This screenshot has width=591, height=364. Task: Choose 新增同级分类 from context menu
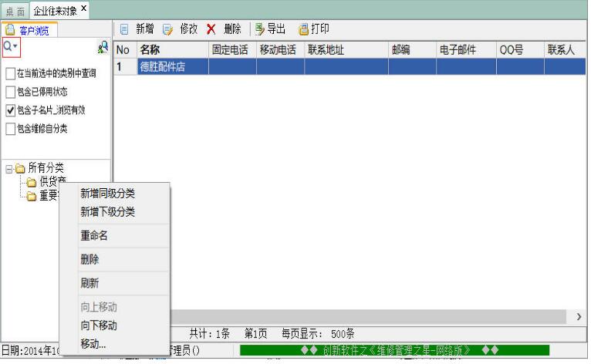point(108,194)
